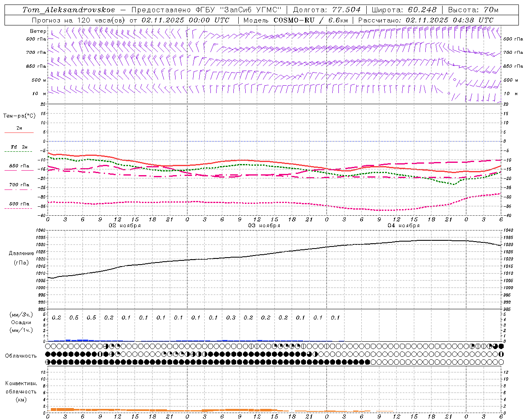Click the '(мм/3ч.)' precipitation unit label
The image size is (525, 420).
point(21,315)
